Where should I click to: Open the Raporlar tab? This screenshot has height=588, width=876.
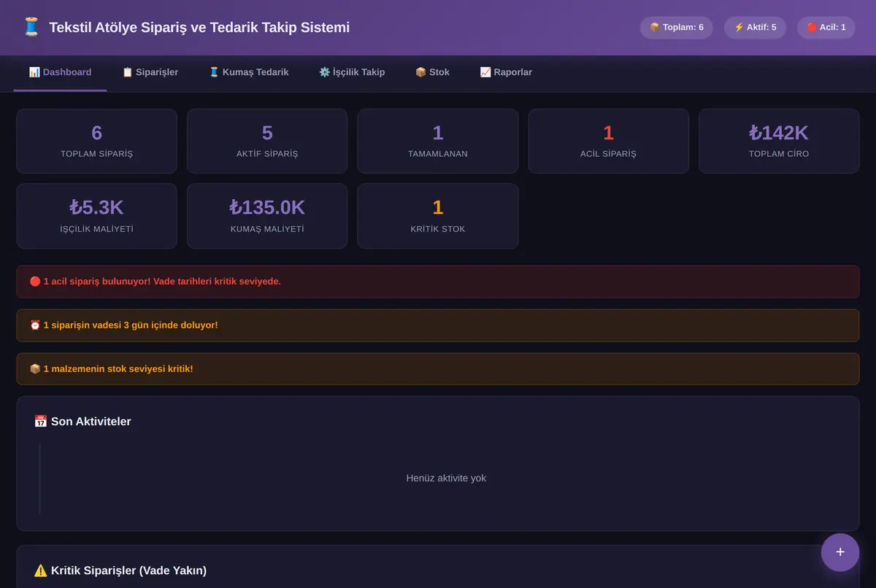pyautogui.click(x=506, y=72)
